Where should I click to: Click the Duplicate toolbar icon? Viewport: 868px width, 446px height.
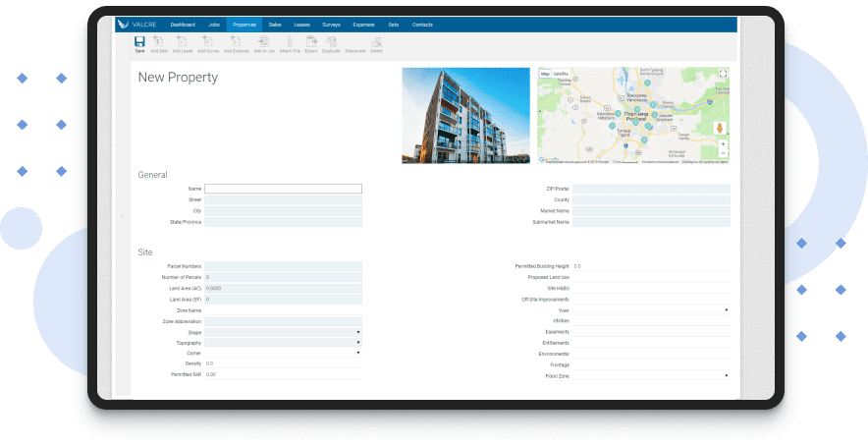(x=331, y=41)
